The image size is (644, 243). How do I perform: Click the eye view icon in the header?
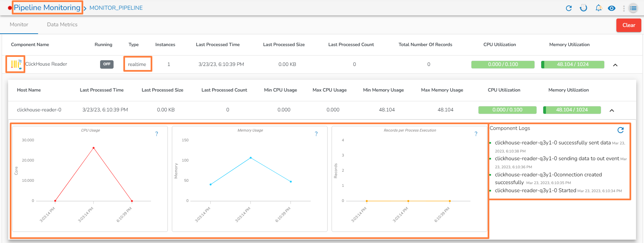612,8
